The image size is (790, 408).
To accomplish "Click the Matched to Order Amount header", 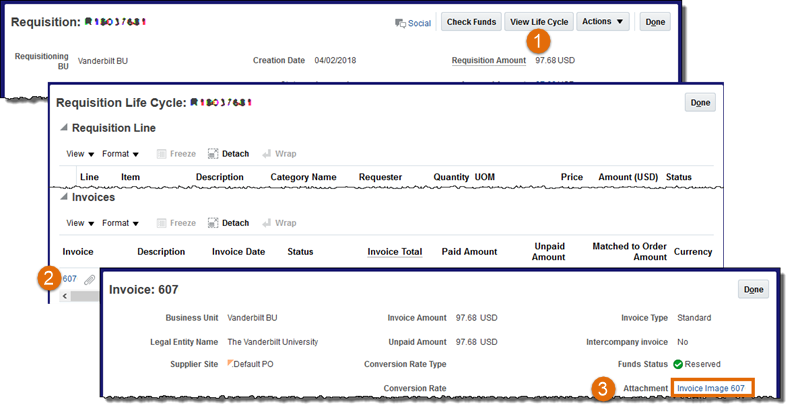I will coord(629,251).
